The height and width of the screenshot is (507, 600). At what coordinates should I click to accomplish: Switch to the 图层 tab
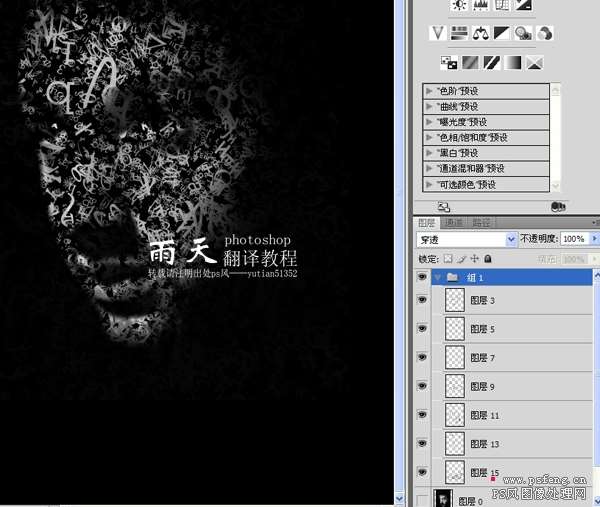426,223
